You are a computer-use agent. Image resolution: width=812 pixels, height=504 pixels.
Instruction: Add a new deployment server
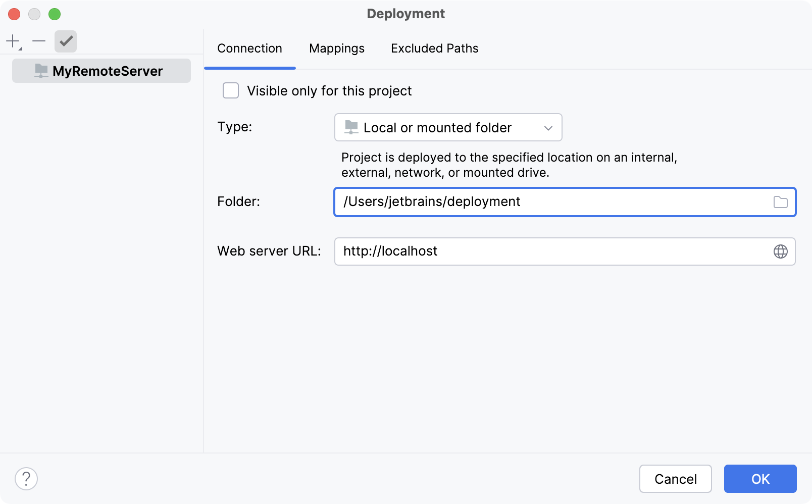tap(11, 41)
